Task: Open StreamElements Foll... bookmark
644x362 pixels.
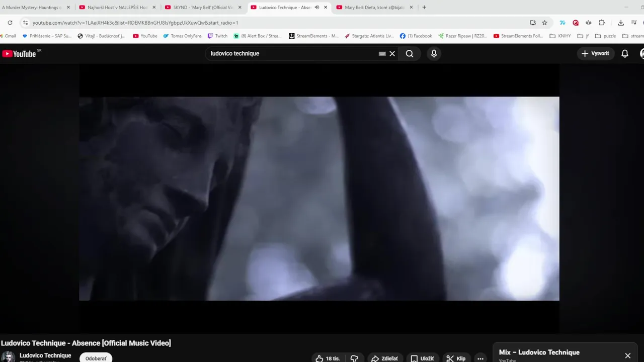Action: pyautogui.click(x=518, y=36)
